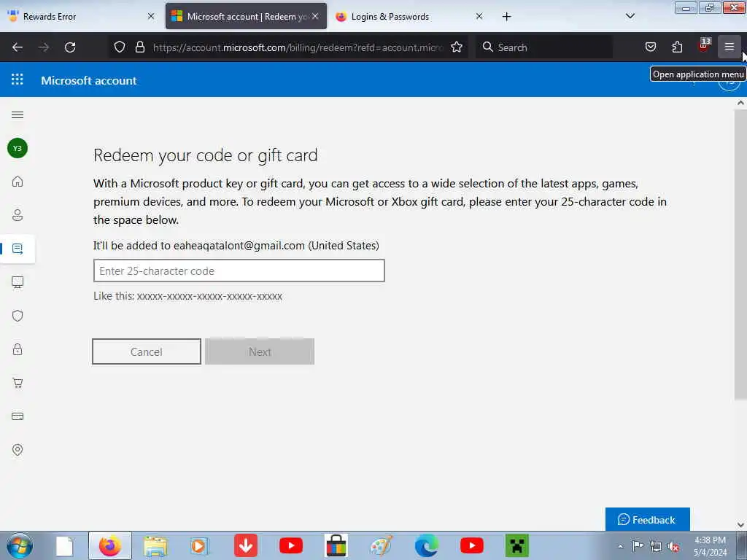Open the Windows Start button
Image resolution: width=747 pixels, height=560 pixels.
(x=20, y=545)
